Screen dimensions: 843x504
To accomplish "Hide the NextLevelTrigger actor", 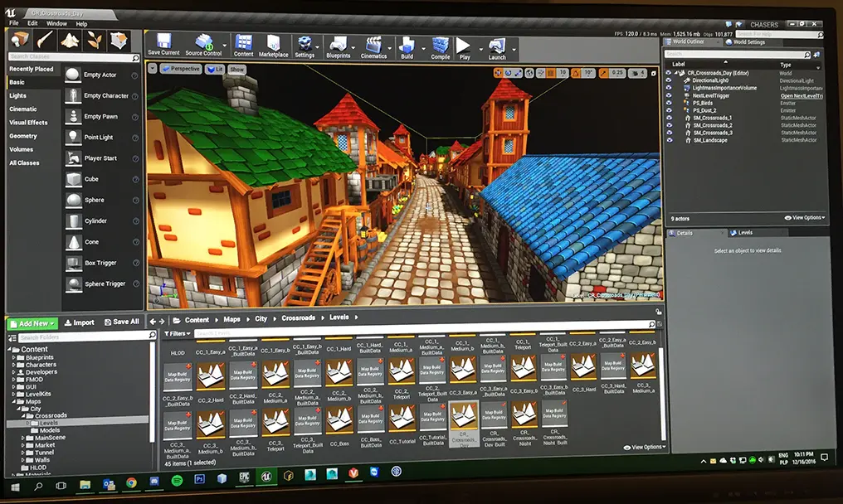I will tap(669, 95).
